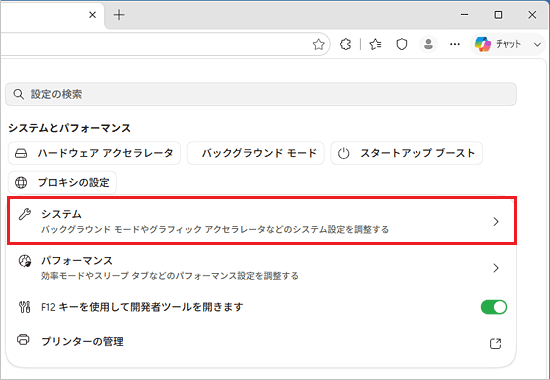The height and width of the screenshot is (380, 550).
Task: Select the バックグラウンド モード chip
Action: (x=256, y=153)
